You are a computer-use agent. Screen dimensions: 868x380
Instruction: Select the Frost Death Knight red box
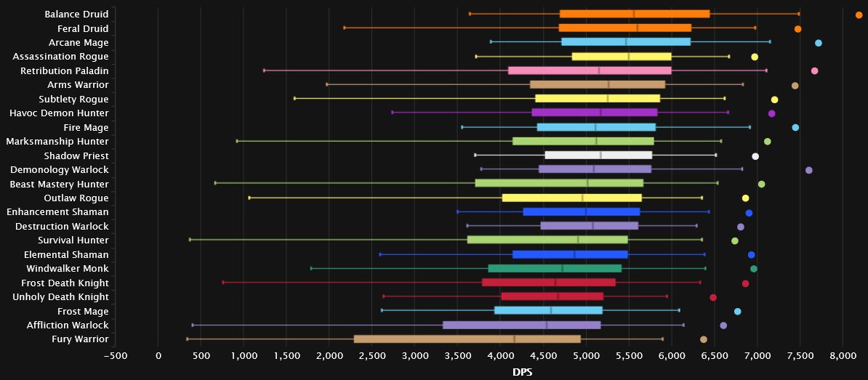point(548,283)
